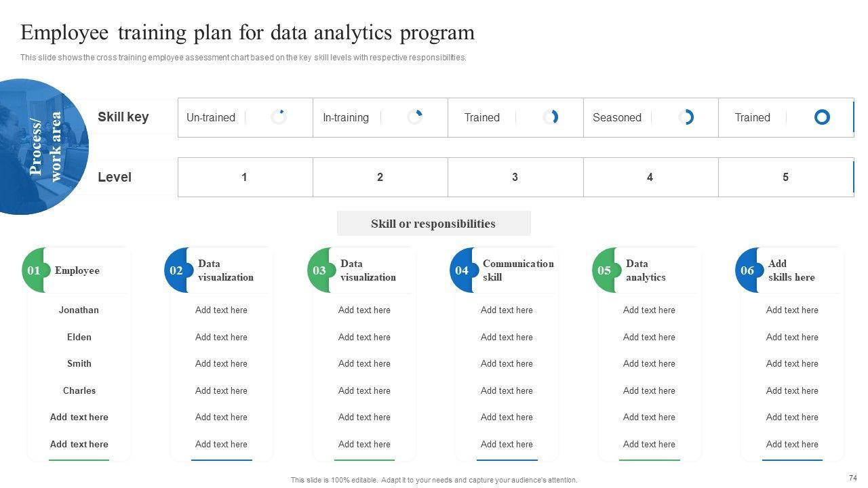Click the Un-trained skill progress circle icon

click(279, 117)
